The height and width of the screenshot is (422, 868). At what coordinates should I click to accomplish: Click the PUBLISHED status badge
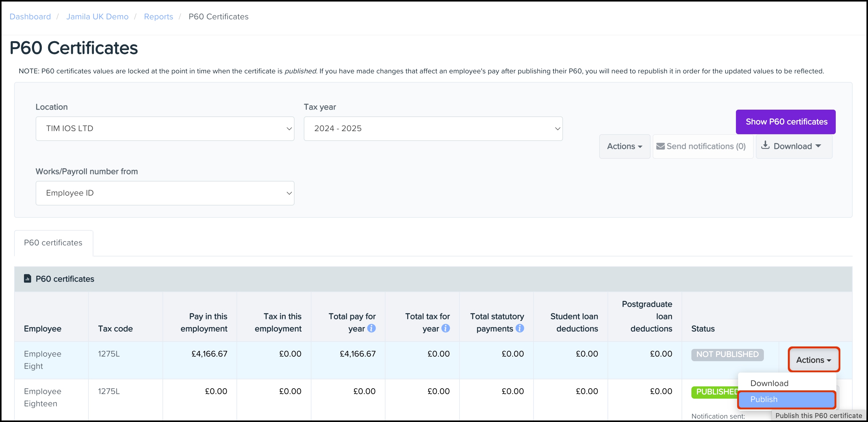click(x=715, y=392)
